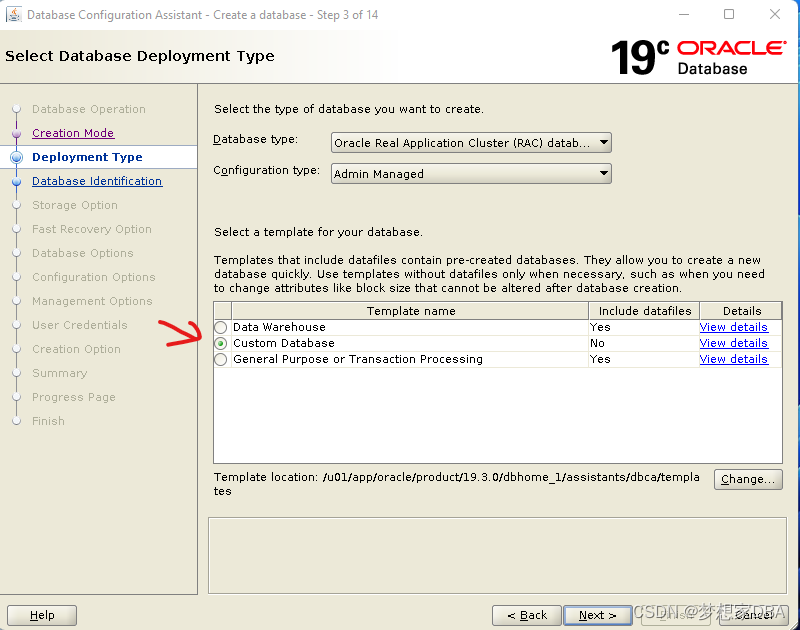Screen dimensions: 800x630
Task: Click the Configuration Options step label
Action: (94, 277)
